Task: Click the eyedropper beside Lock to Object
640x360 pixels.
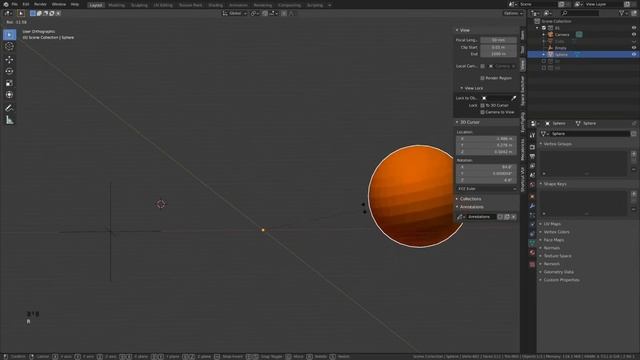Action: (513, 98)
